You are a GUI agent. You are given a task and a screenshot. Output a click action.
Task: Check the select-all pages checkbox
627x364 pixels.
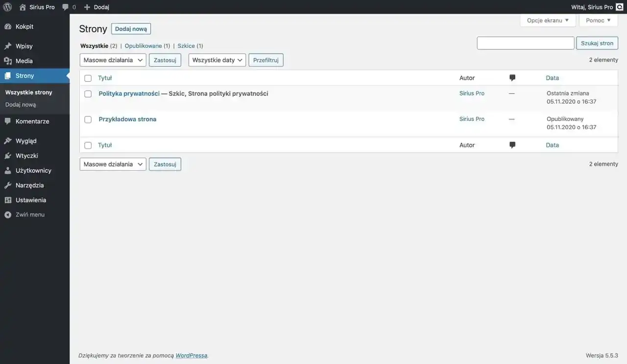pyautogui.click(x=88, y=78)
